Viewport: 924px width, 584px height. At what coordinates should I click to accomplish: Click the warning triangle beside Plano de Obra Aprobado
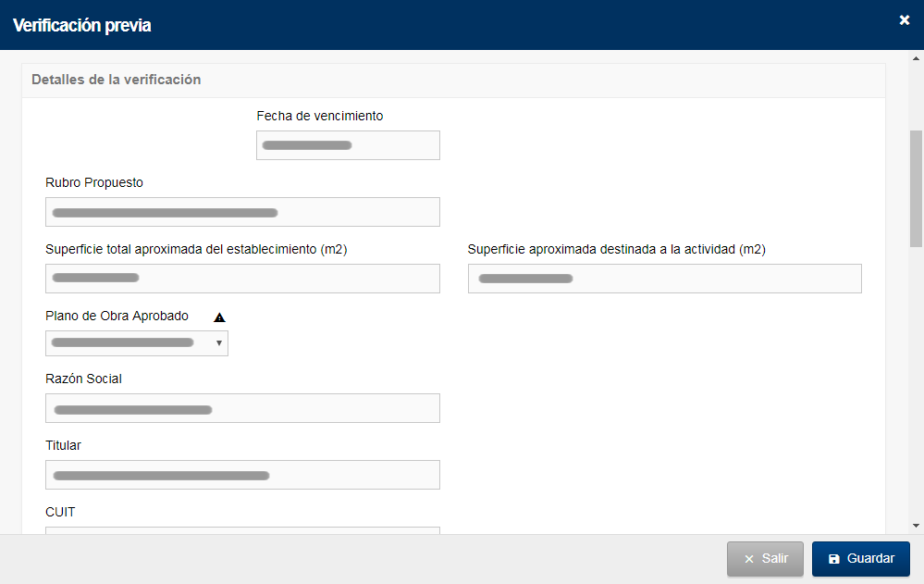pos(219,317)
